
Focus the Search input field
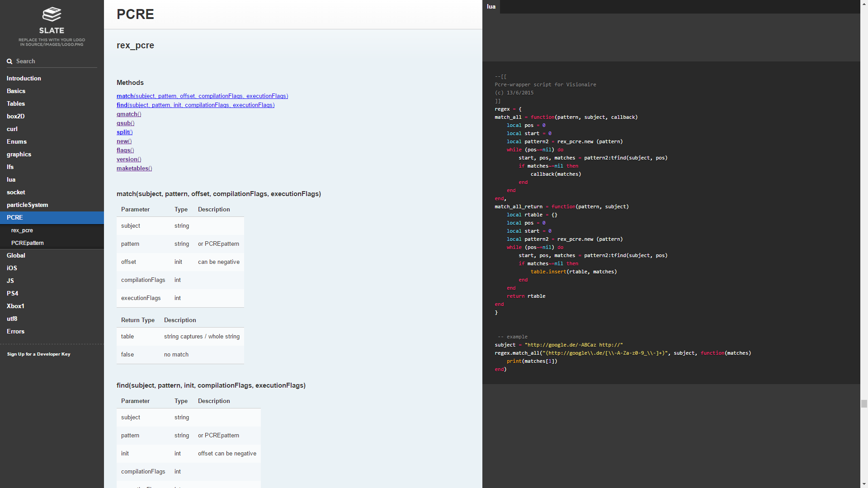52,61
